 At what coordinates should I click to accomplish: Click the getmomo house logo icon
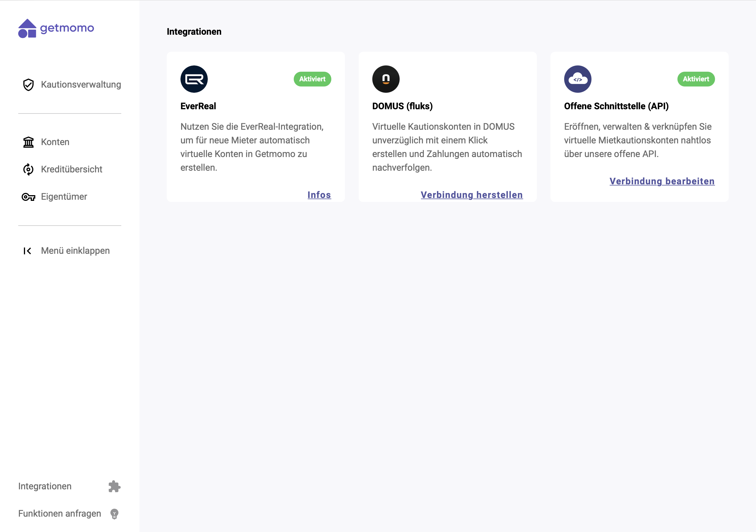(27, 28)
